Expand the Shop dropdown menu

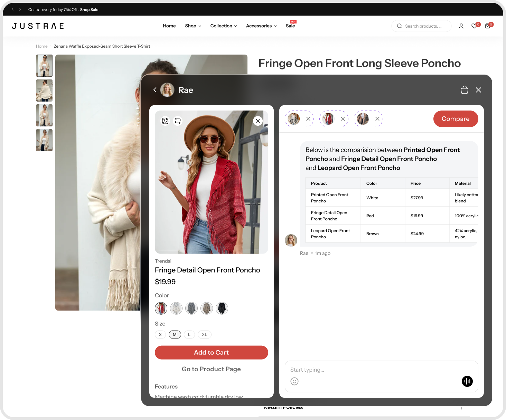pos(193,26)
